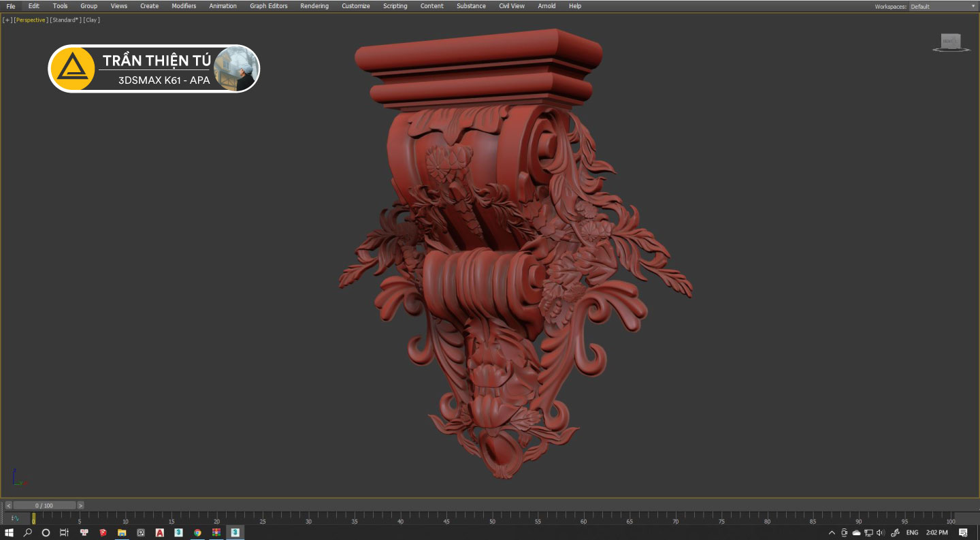Expand the Clay per-view preference menu
The image size is (980, 540).
(x=91, y=20)
